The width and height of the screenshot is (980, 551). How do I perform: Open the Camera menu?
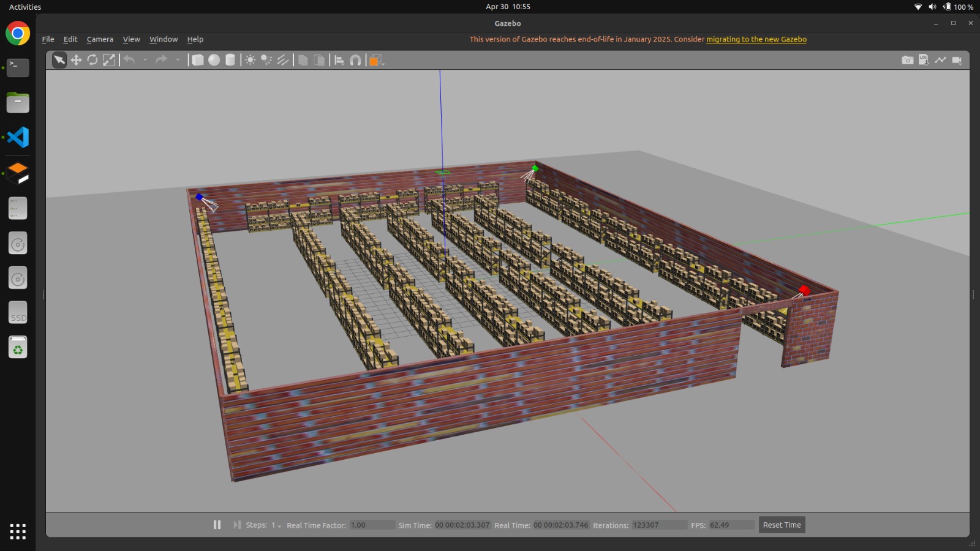click(100, 39)
